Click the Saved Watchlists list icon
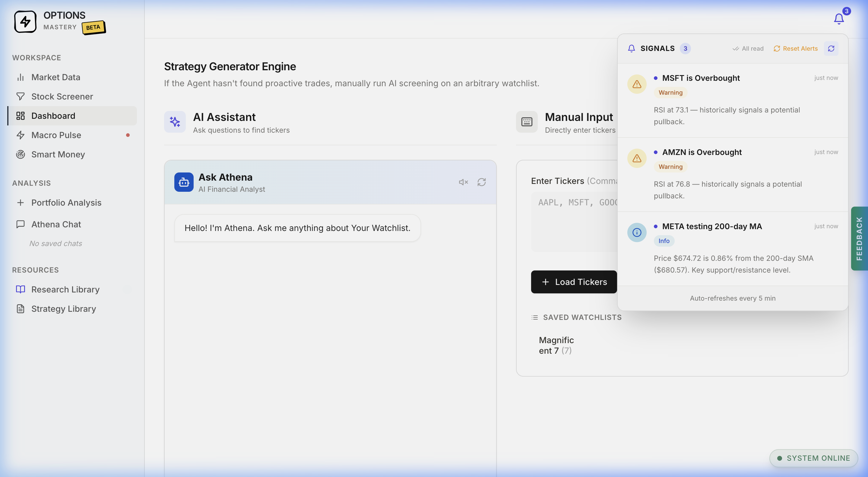Screen dimensions: 868x477 [534, 317]
